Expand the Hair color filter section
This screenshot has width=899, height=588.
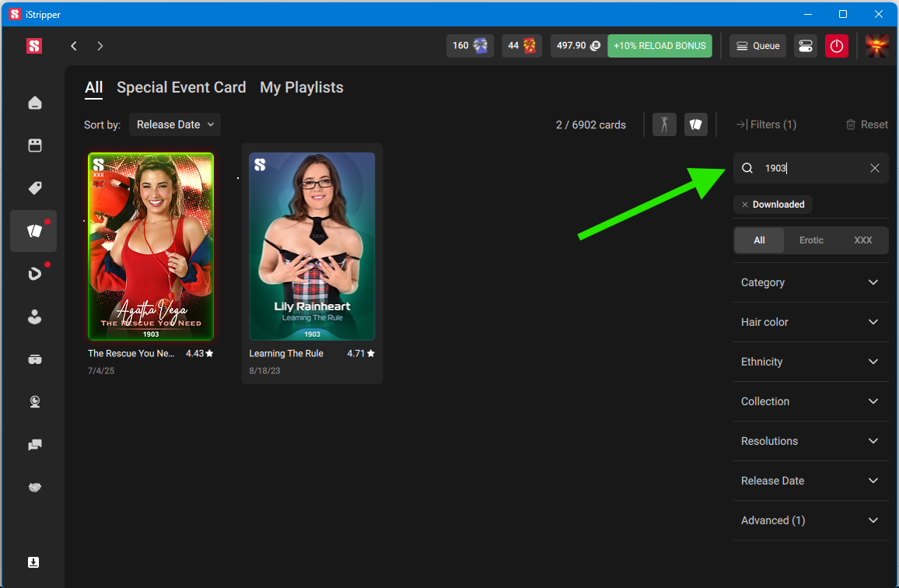(x=810, y=322)
